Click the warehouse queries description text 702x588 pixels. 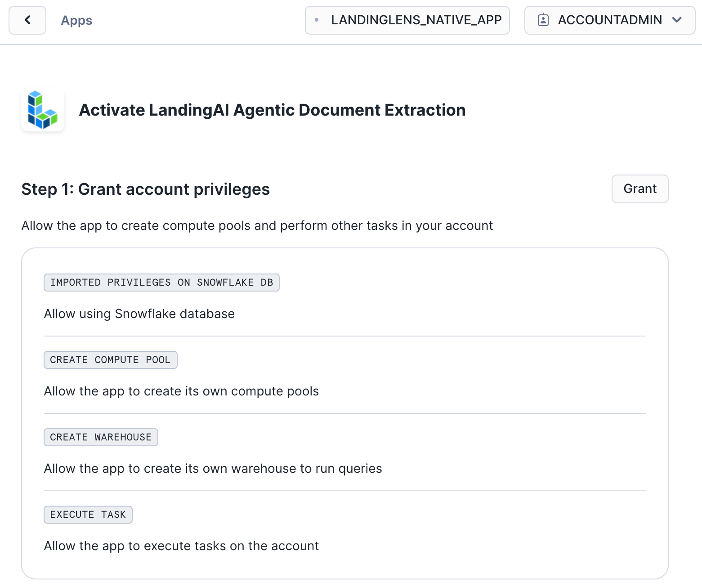tap(212, 468)
